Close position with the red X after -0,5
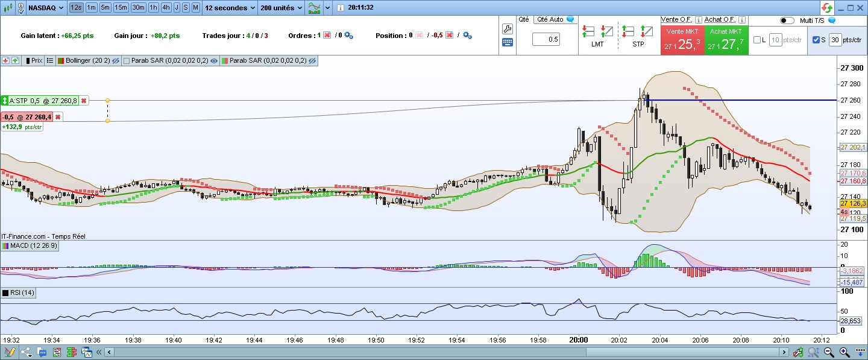 point(449,36)
